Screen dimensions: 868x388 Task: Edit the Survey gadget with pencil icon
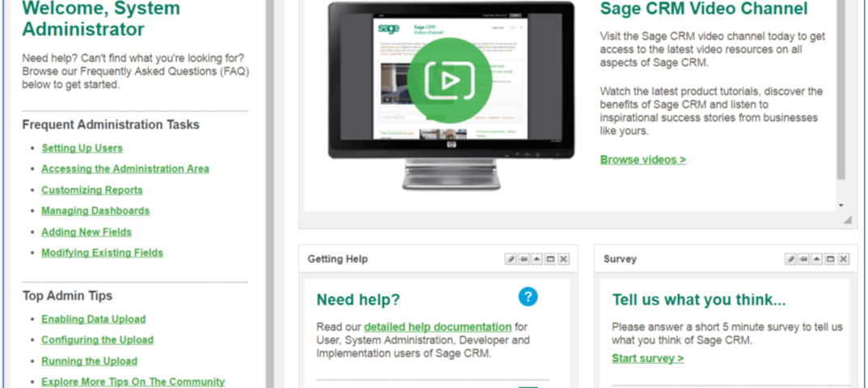coord(790,259)
